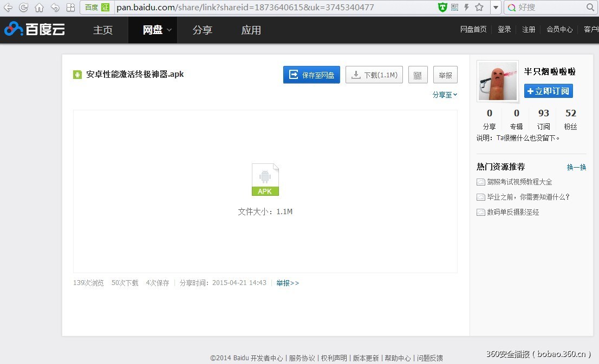Image resolution: width=599 pixels, height=364 pixels.
Task: Expand the 分享至 share options dropdown
Action: 445,95
